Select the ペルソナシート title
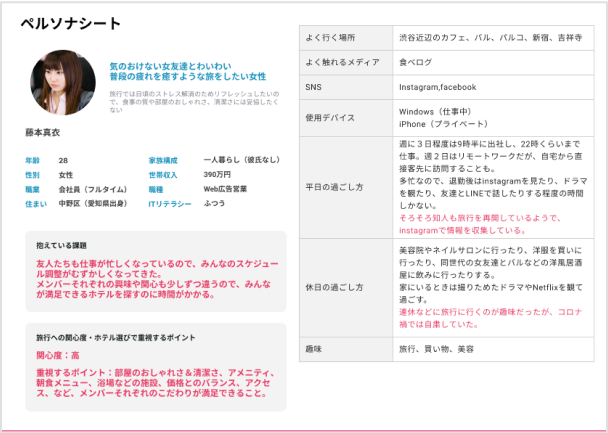608x433 pixels. 64,26
